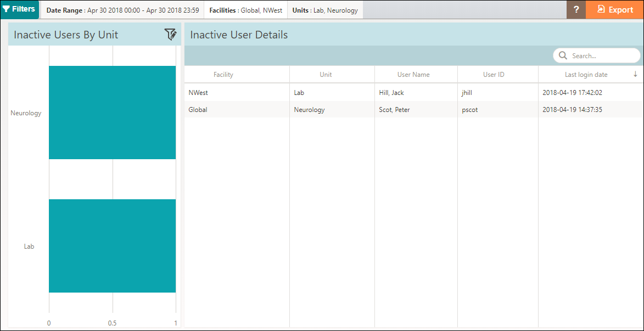Type in the Search field

pyautogui.click(x=602, y=55)
